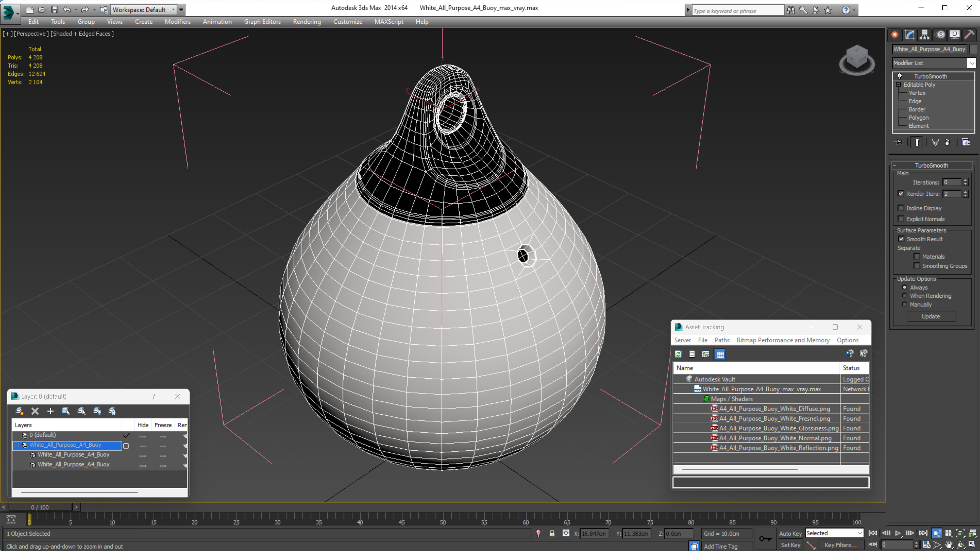Click the Configure Modifier Sets icon
980x551 pixels.
click(x=966, y=142)
